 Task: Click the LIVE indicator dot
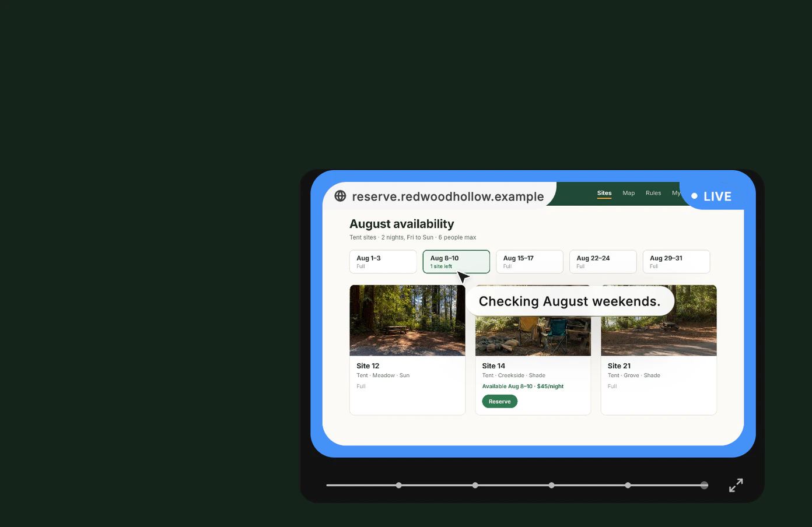pyautogui.click(x=694, y=196)
